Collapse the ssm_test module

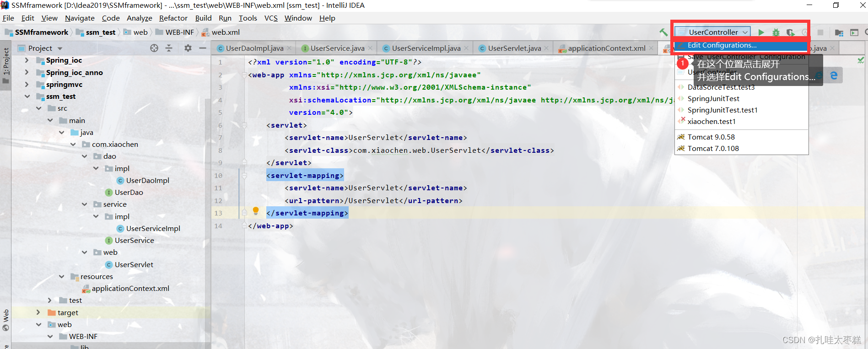27,96
